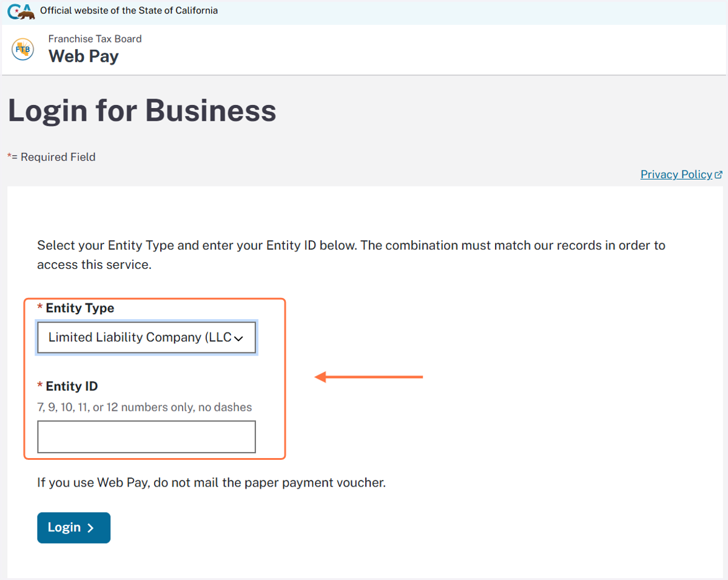
Task: Click the CA.gov bear logo
Action: coord(21,11)
